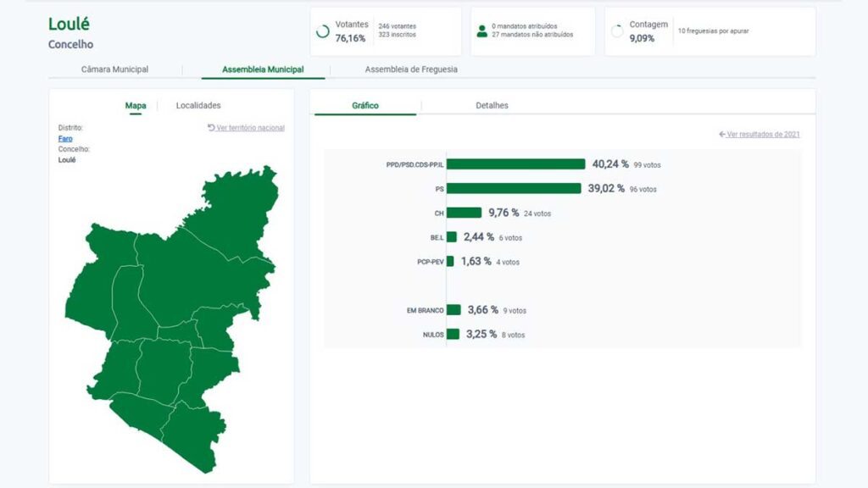Click the voter turnout circular progress icon
The height and width of the screenshot is (488, 868).
coord(322,31)
